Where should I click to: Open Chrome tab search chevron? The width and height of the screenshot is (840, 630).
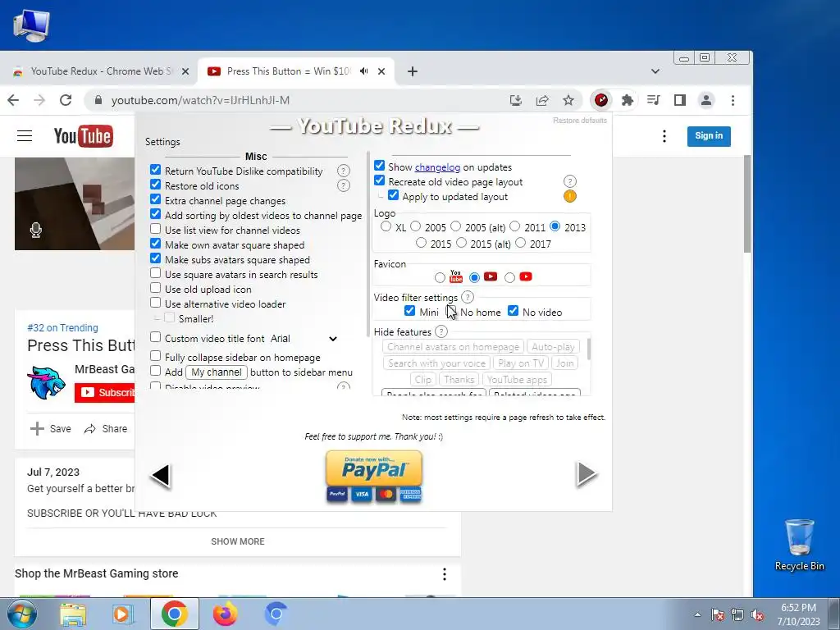(655, 71)
